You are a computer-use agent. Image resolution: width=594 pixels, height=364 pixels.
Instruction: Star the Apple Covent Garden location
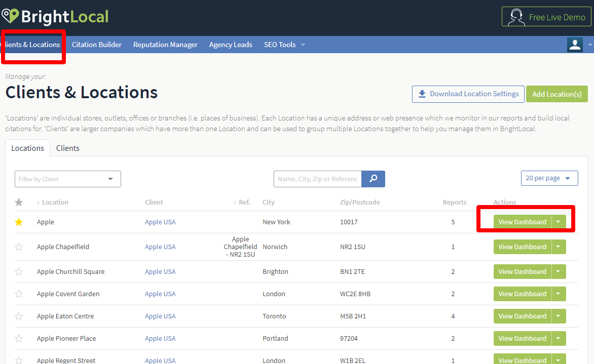tap(19, 294)
